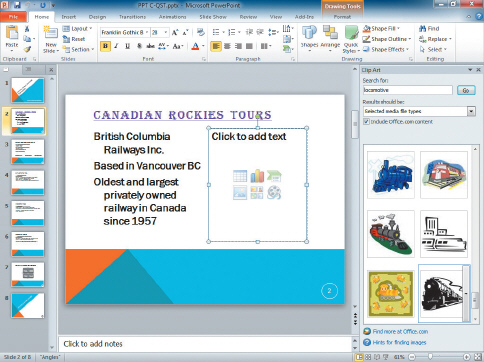Click the zoom in plus button

(467, 357)
